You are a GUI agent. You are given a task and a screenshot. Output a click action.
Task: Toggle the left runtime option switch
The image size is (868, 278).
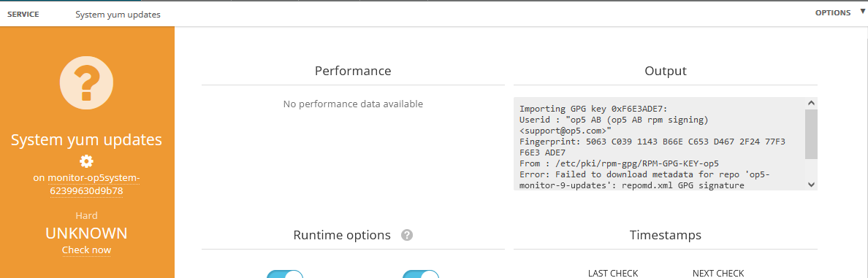coord(285,274)
